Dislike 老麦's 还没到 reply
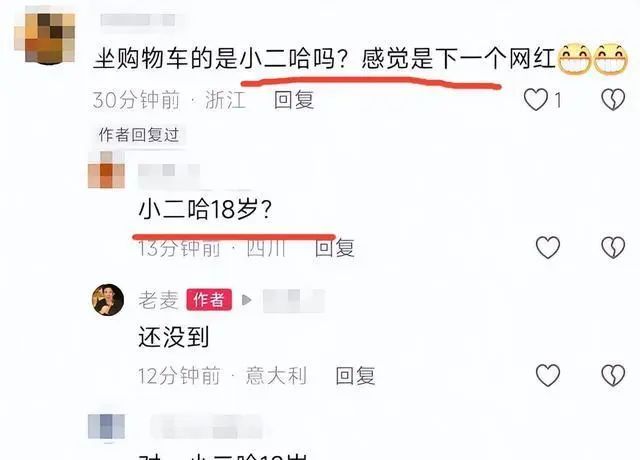 tap(613, 375)
